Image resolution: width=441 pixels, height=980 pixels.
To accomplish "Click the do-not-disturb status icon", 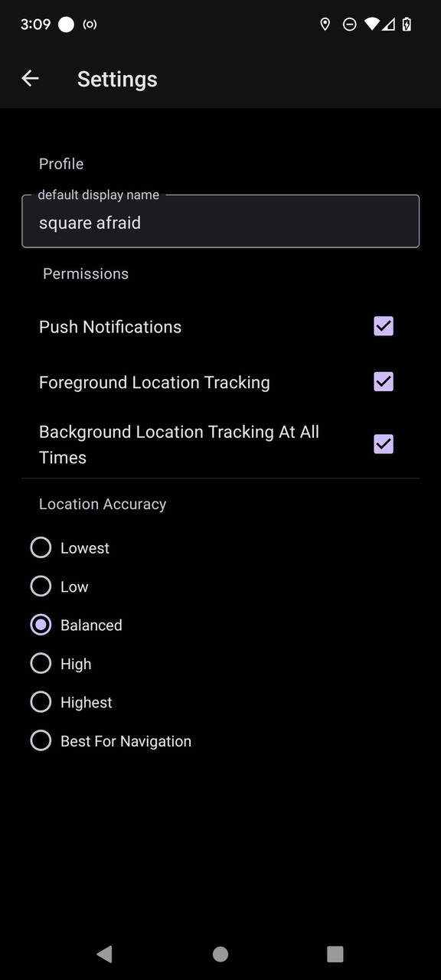I will [349, 24].
